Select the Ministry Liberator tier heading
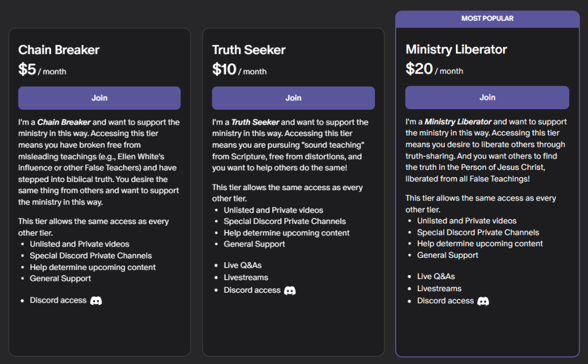 (x=457, y=49)
